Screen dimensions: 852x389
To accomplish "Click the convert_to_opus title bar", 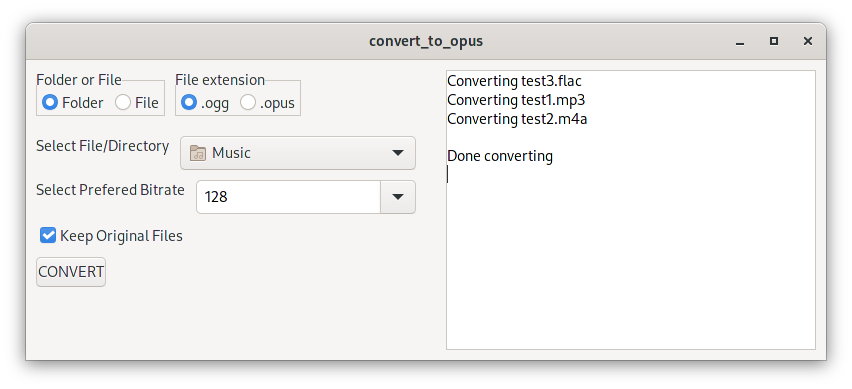I will coord(426,41).
